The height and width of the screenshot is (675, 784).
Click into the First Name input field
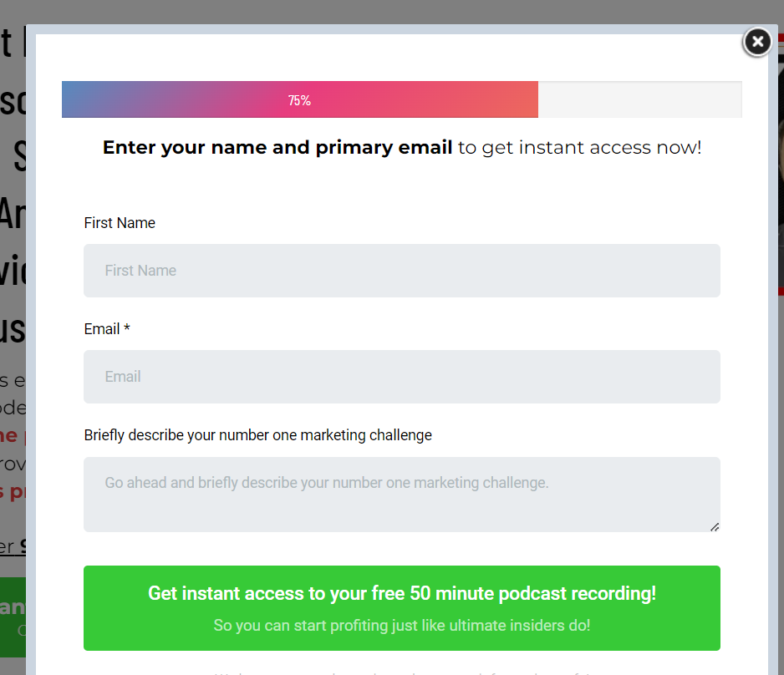point(401,271)
